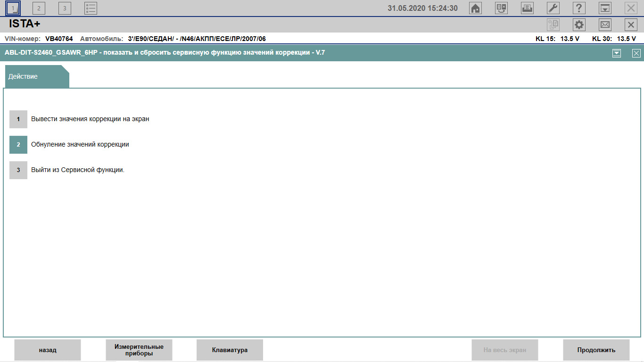
Task: Select the Действие tab
Action: click(37, 76)
